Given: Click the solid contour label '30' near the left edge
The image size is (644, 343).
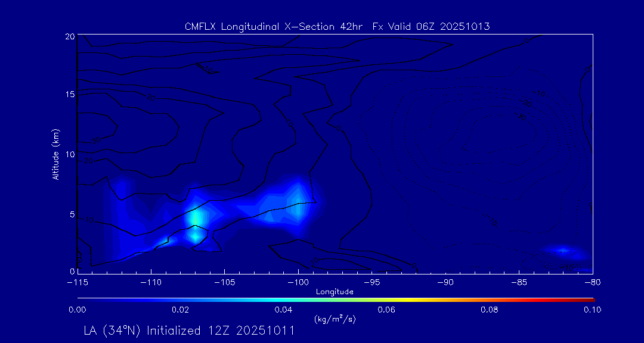Looking at the screenshot, I should (96, 140).
